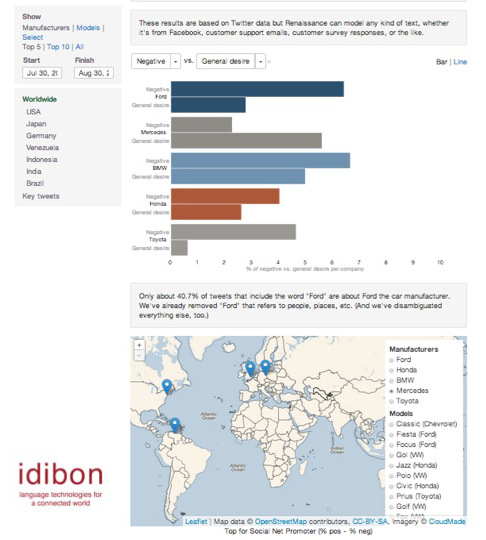486x540 pixels.
Task: Click the General desire combo box label
Action: [226, 61]
